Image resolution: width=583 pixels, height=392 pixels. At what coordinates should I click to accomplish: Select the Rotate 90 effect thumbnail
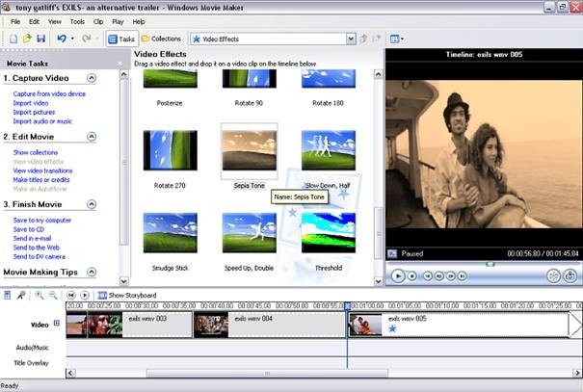coord(250,78)
